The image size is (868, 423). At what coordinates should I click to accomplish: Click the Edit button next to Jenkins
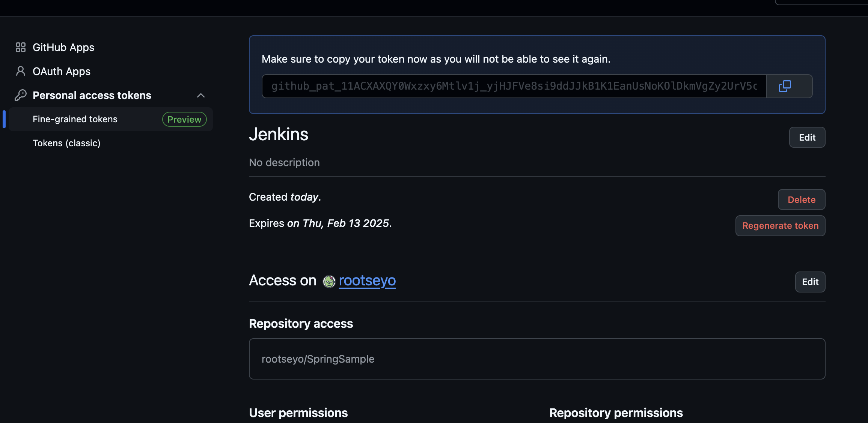pyautogui.click(x=807, y=137)
